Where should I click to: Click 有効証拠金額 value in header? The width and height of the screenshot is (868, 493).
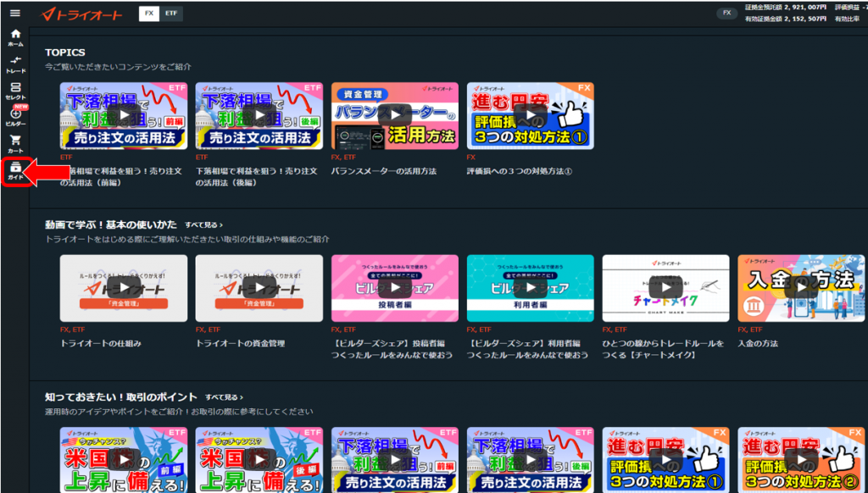tap(805, 19)
